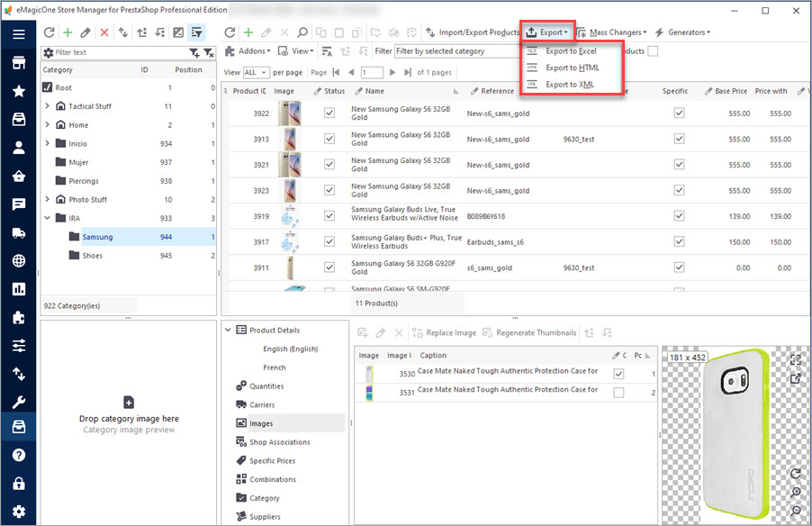Screen dimensions: 812x526
Task: Sort by the Reference column header
Action: pos(497,91)
